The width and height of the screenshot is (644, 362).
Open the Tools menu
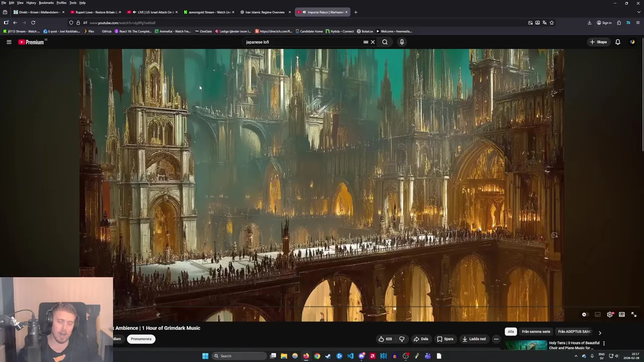coord(73,3)
